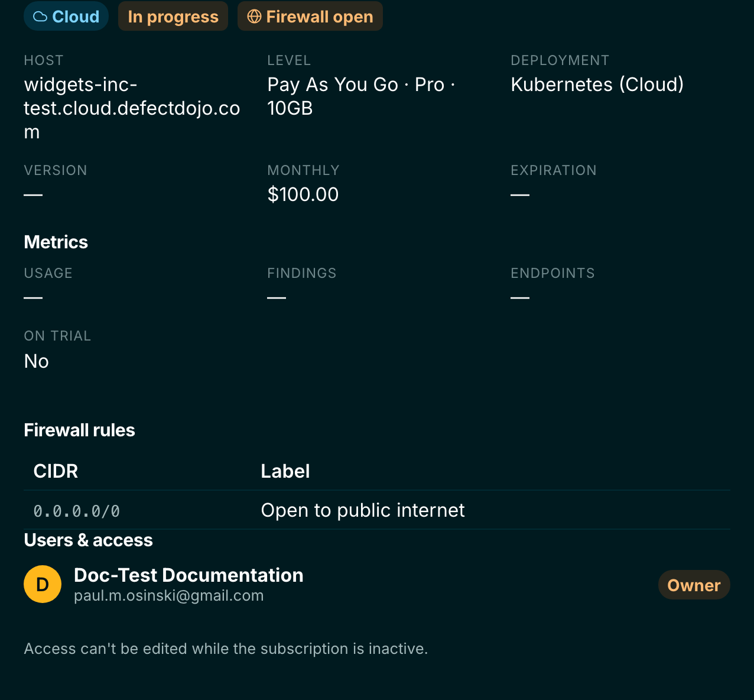Click the Pay As You Go level text
754x700 pixels.
tap(333, 85)
